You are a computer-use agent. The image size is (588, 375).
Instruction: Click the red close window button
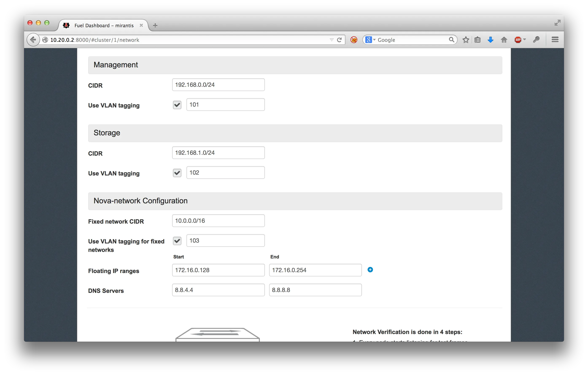(x=30, y=23)
